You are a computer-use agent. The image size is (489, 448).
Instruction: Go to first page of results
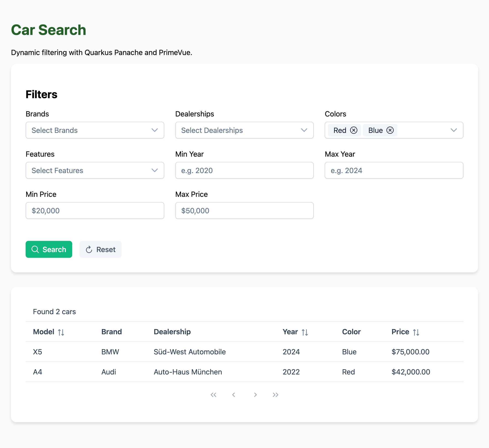pos(213,395)
